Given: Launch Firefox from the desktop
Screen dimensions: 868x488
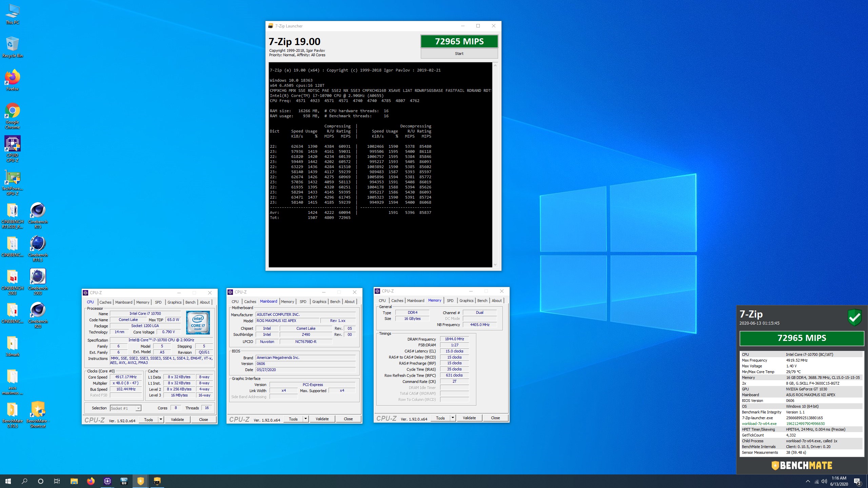Looking at the screenshot, I should click(x=13, y=80).
